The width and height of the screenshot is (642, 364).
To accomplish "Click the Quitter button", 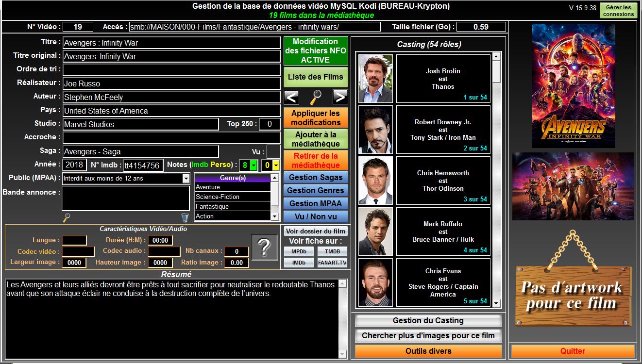I will (573, 351).
